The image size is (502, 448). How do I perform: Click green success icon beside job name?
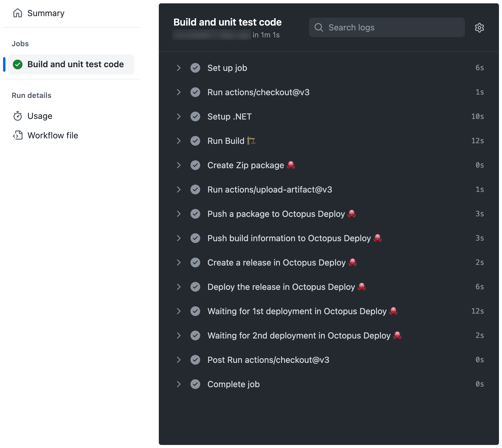18,64
